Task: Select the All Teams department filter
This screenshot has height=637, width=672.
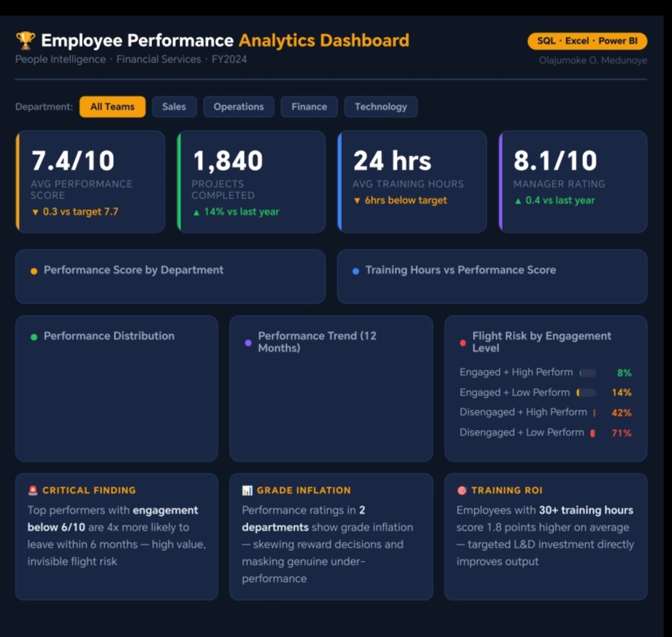Action: 112,106
